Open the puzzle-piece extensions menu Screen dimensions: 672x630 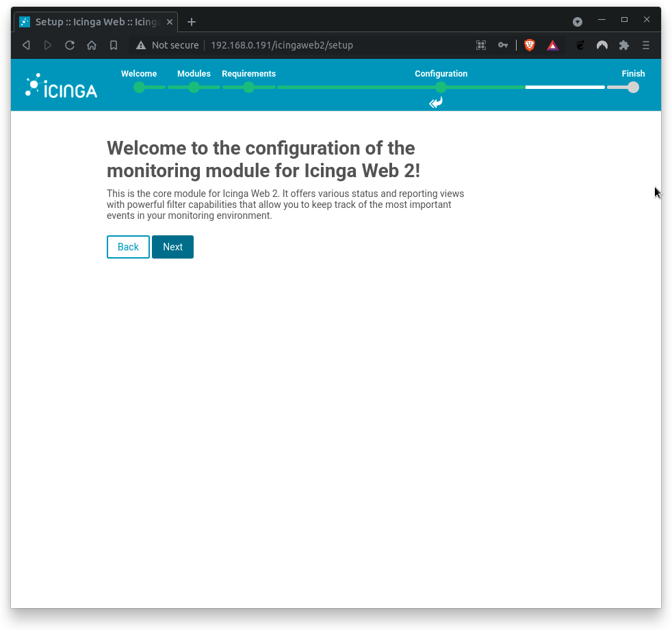(x=623, y=45)
